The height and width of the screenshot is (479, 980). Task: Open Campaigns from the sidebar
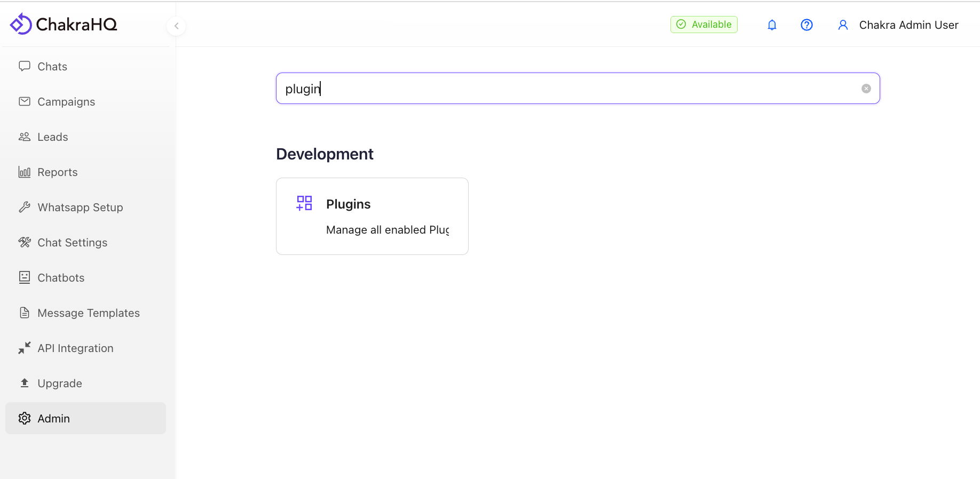pyautogui.click(x=66, y=102)
